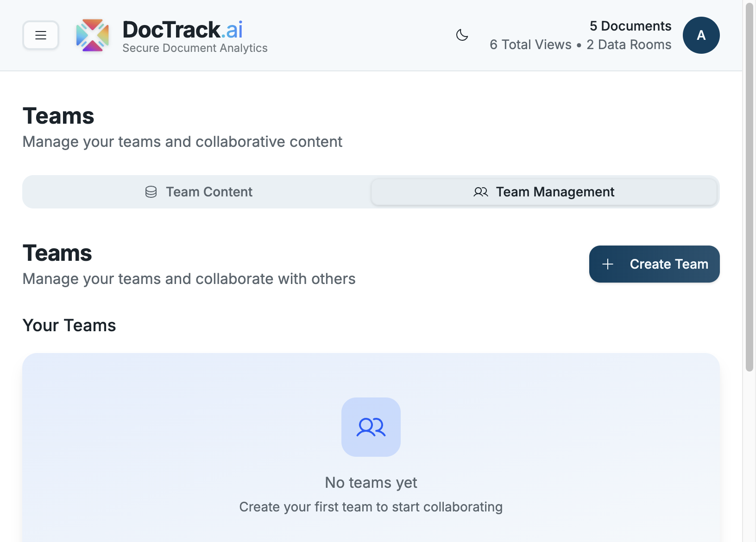Switch to the Team Management tab

(x=544, y=192)
